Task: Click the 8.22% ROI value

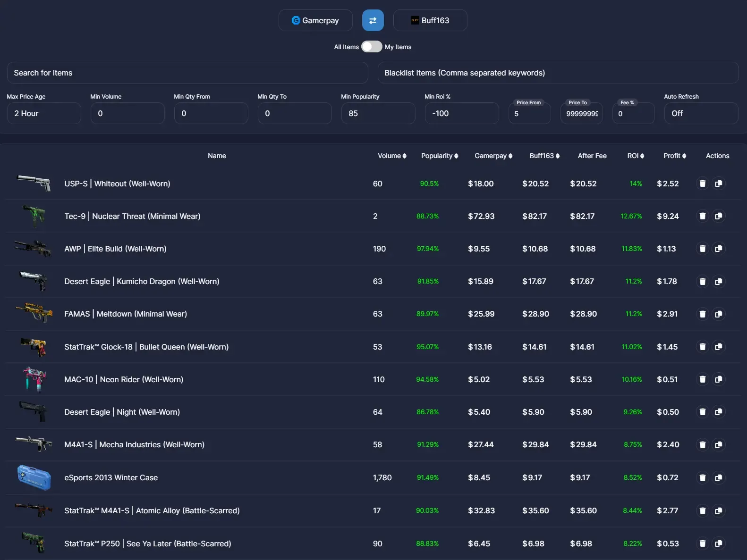Action: (633, 543)
